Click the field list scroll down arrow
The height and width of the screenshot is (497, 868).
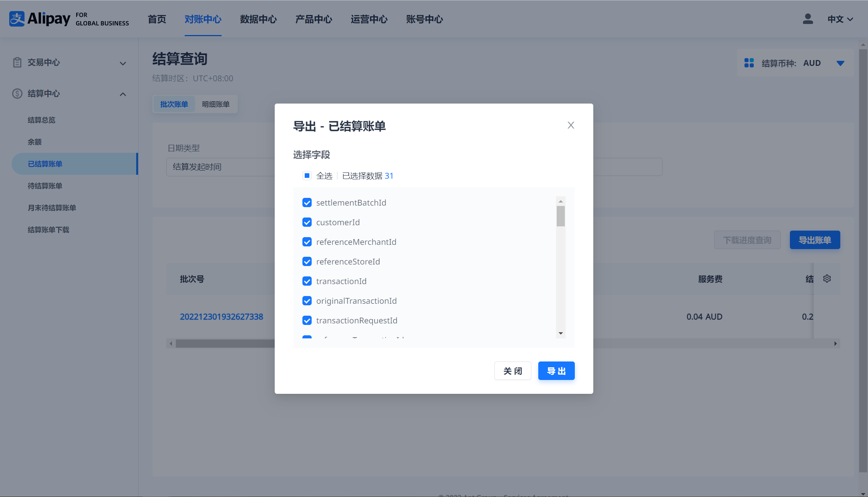[561, 333]
